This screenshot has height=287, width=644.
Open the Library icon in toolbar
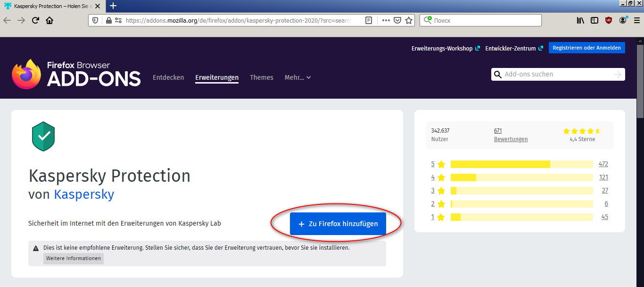581,20
